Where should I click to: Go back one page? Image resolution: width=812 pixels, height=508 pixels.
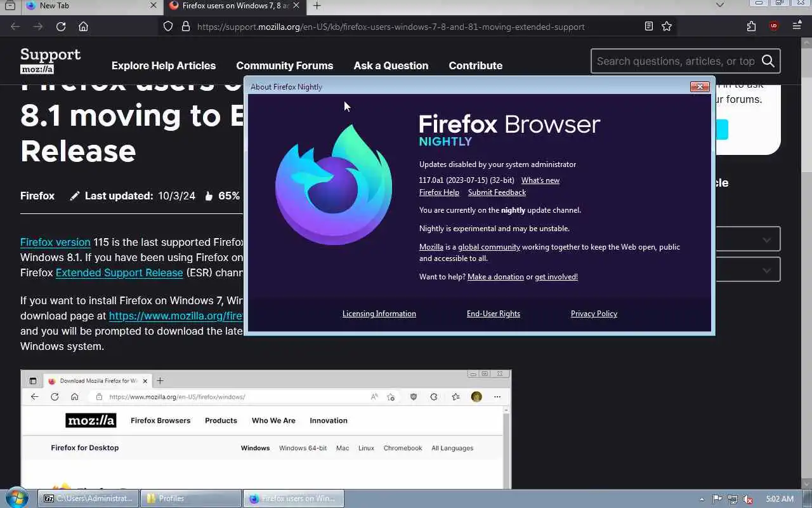coord(15,27)
